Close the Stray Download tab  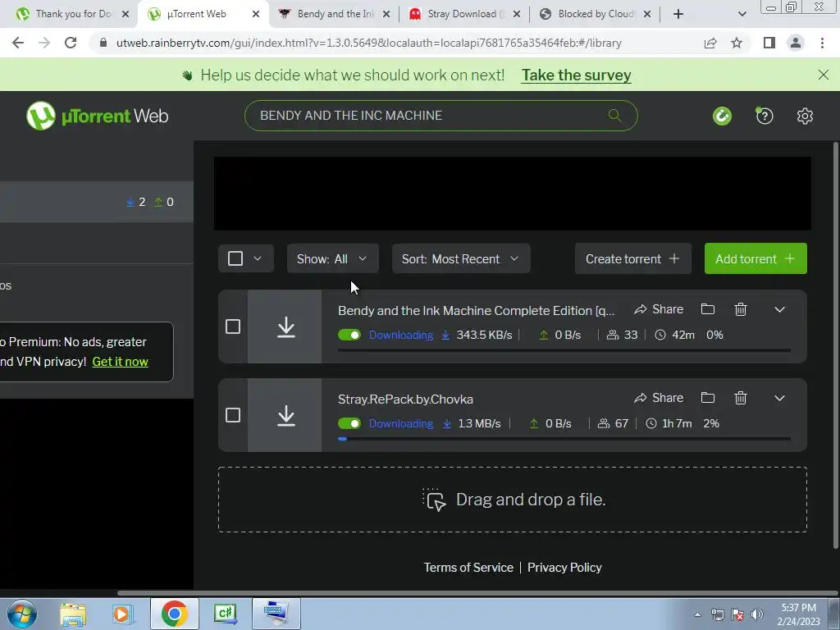point(517,14)
